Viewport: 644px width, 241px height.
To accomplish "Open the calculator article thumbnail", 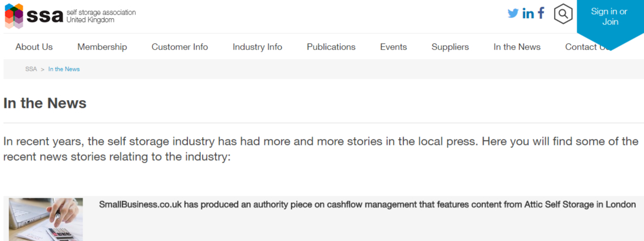I will 46,219.
